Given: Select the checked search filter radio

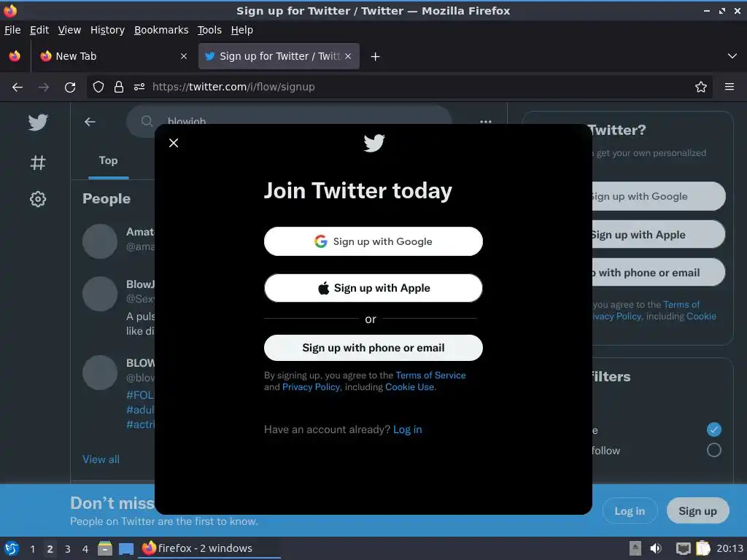Looking at the screenshot, I should pyautogui.click(x=713, y=429).
